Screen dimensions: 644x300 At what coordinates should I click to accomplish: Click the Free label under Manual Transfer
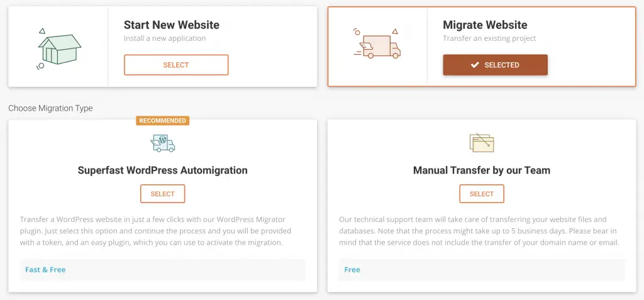352,270
